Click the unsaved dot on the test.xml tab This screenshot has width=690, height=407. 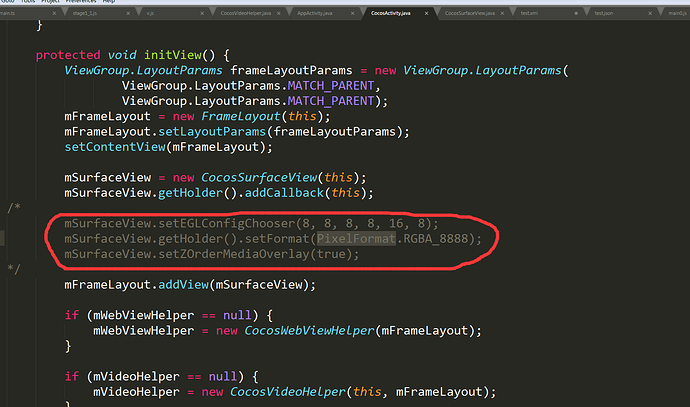576,14
